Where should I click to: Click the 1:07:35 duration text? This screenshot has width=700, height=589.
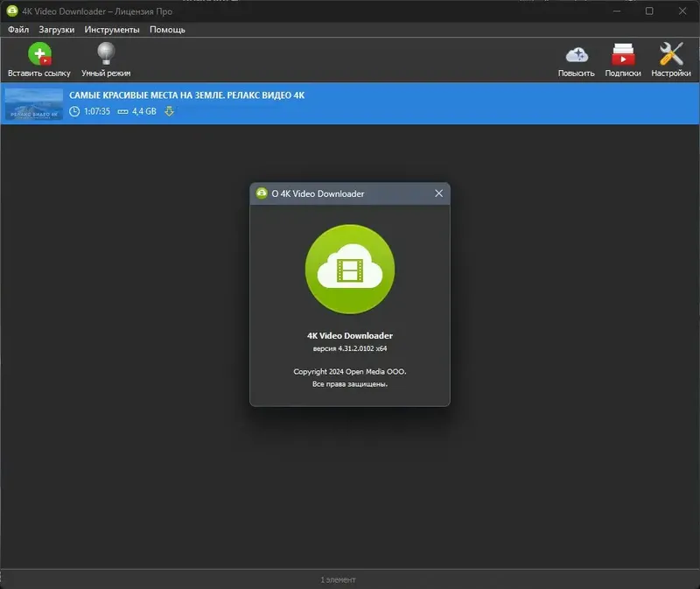(x=97, y=111)
